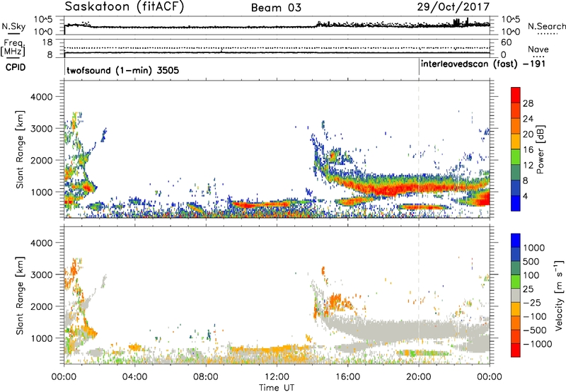Screen dimensions: 566x392
Task: Click the '3000' tick of velocity panel
Action: tap(41, 275)
